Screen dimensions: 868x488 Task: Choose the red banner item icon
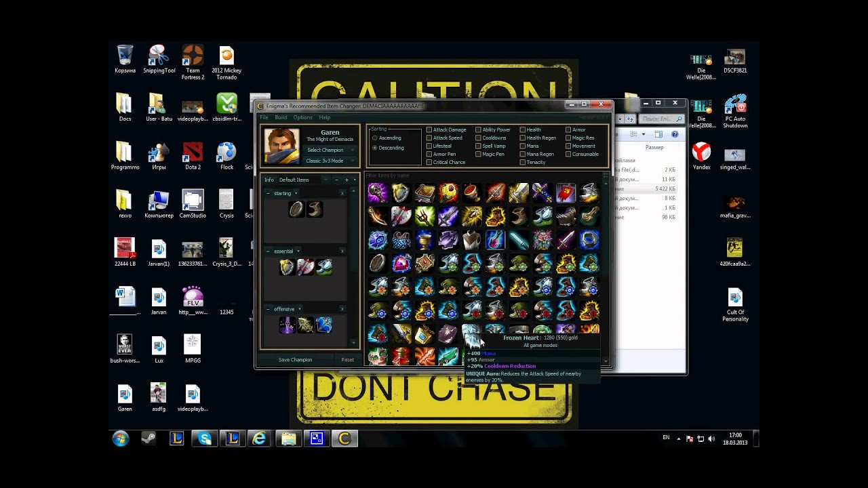(x=566, y=193)
